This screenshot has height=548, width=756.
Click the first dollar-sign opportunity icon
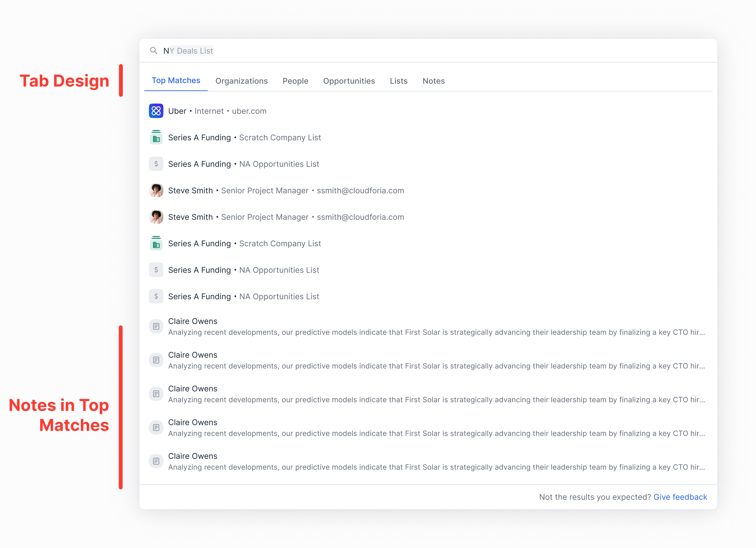pos(156,164)
